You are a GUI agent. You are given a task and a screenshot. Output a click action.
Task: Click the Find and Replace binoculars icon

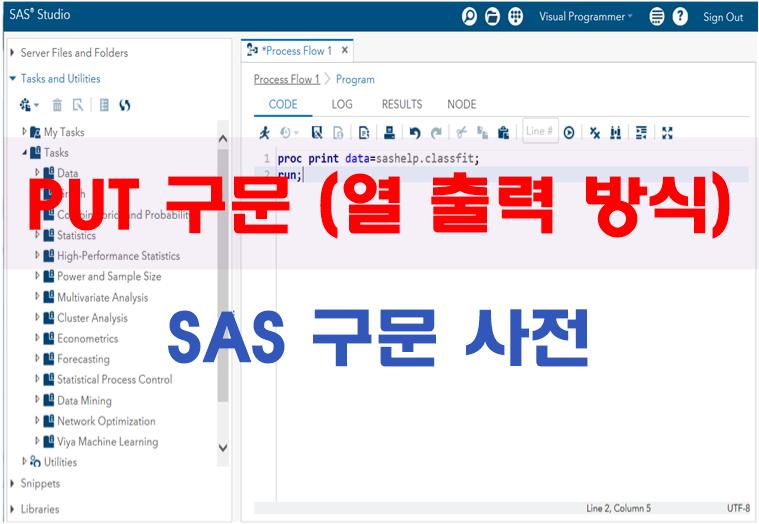[x=616, y=133]
